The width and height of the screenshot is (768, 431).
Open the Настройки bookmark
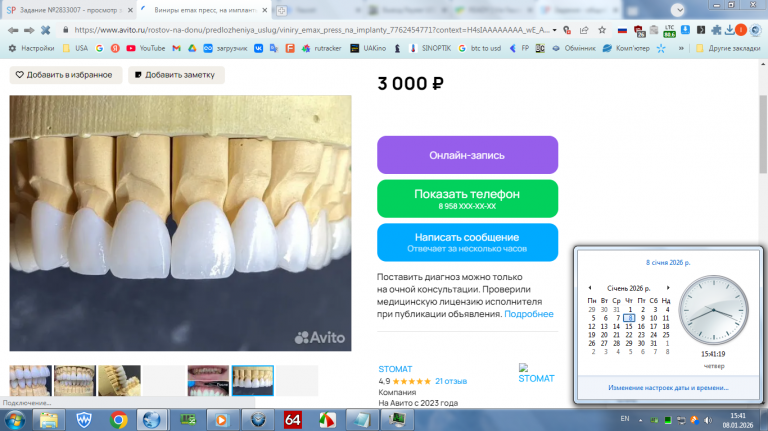[x=31, y=48]
